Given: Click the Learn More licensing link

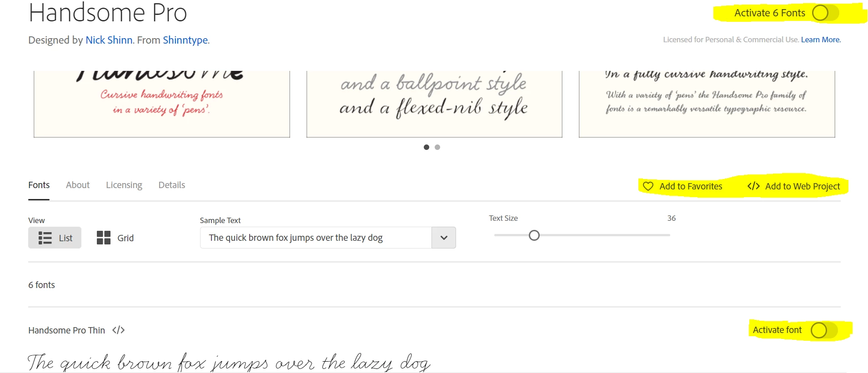Looking at the screenshot, I should 821,40.
